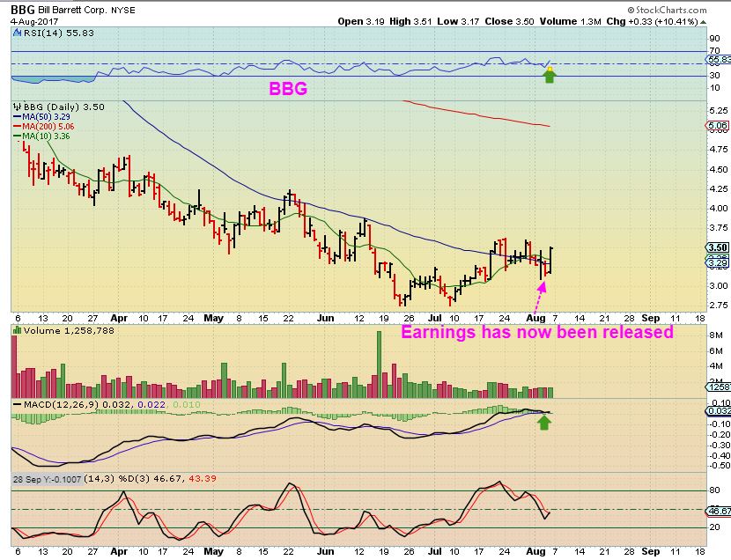Click the MACD(12,26,9) 0.032 label
The width and height of the screenshot is (731, 560).
point(78,404)
